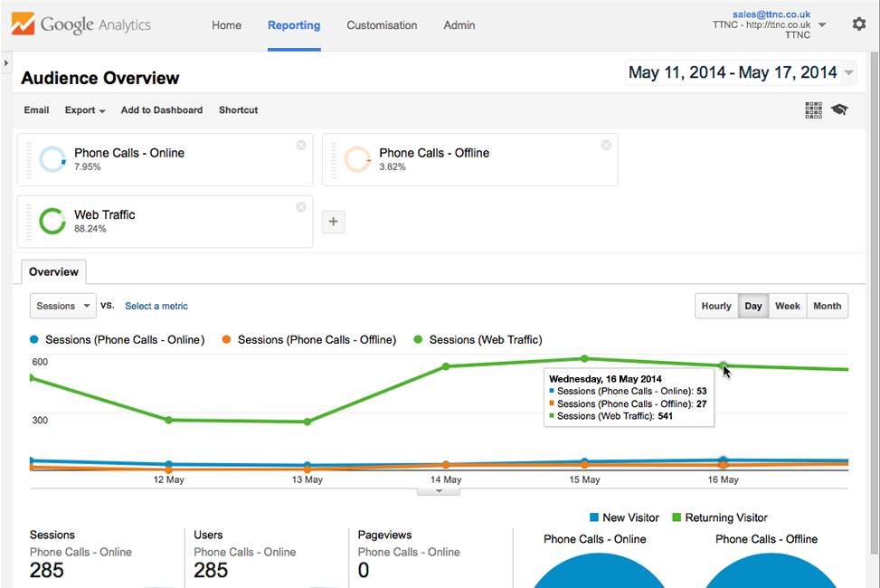The image size is (880, 588).
Task: Click the Users value 285
Action: (211, 570)
